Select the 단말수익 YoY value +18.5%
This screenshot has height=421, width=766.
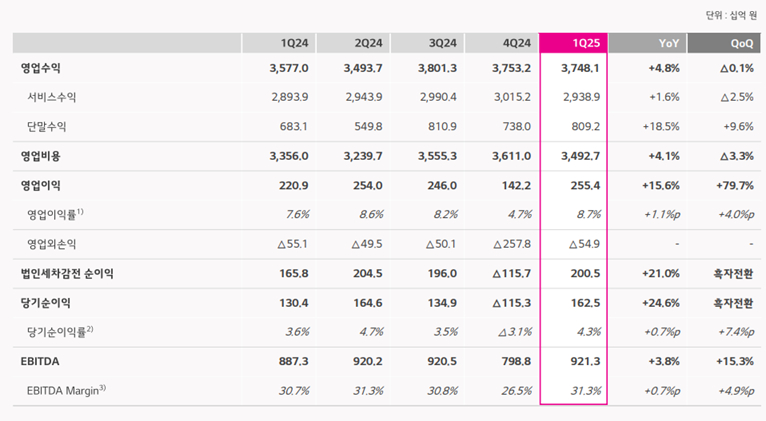click(657, 126)
